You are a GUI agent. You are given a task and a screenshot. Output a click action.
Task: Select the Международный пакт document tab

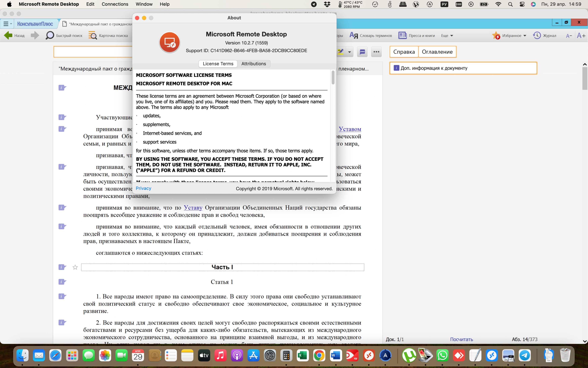click(97, 24)
